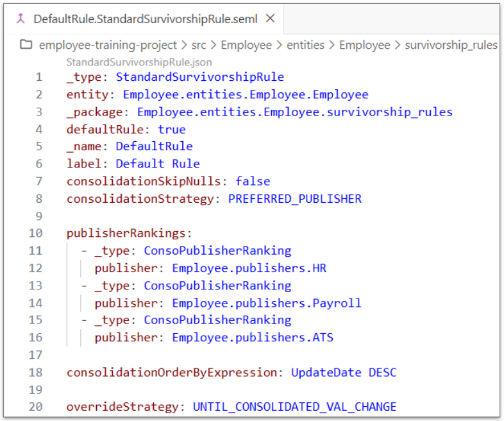
Task: Click line number 10 in the gutter
Action: 36,233
